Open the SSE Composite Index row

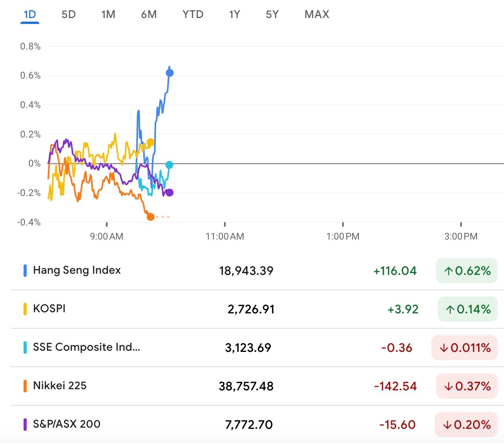click(x=257, y=348)
